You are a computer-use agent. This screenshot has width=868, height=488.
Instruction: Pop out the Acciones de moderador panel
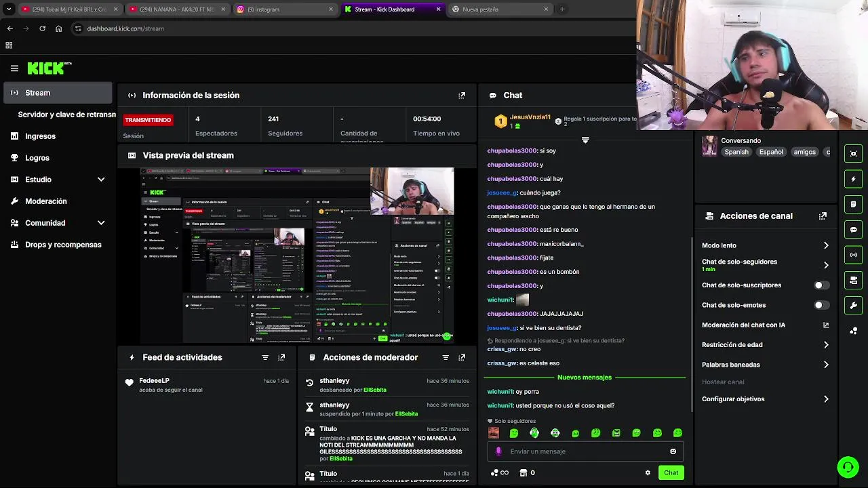462,357
